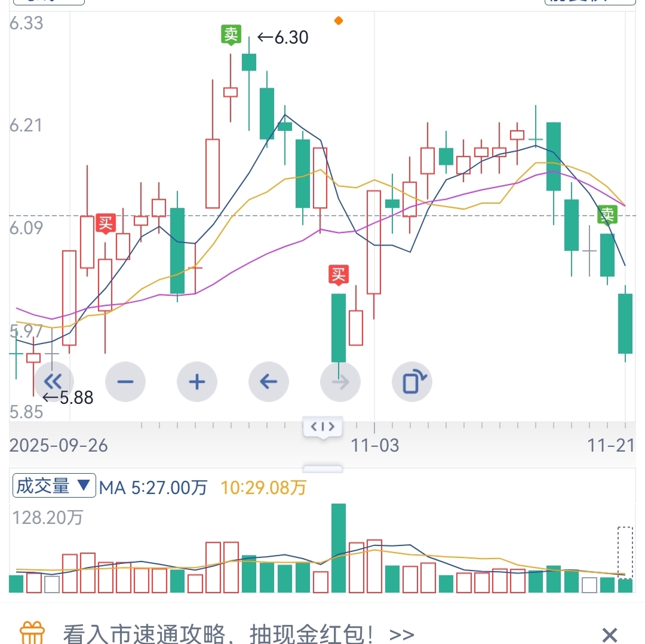Screen dimensions: 645x644
Task: Zoom in chart with plus button
Action: pos(197,382)
